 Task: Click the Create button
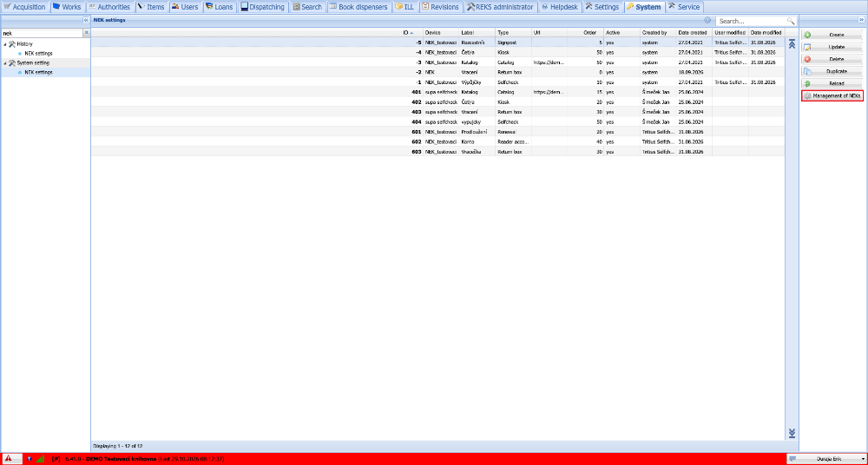tap(832, 35)
